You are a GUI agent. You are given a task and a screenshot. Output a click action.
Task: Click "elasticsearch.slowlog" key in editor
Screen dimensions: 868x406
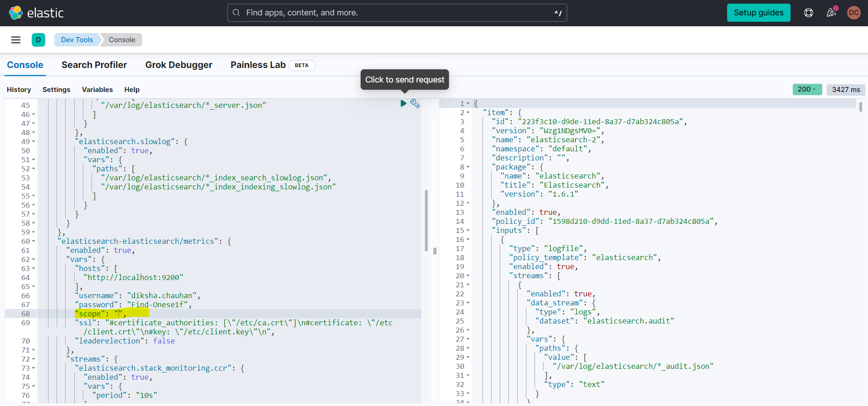coord(125,141)
